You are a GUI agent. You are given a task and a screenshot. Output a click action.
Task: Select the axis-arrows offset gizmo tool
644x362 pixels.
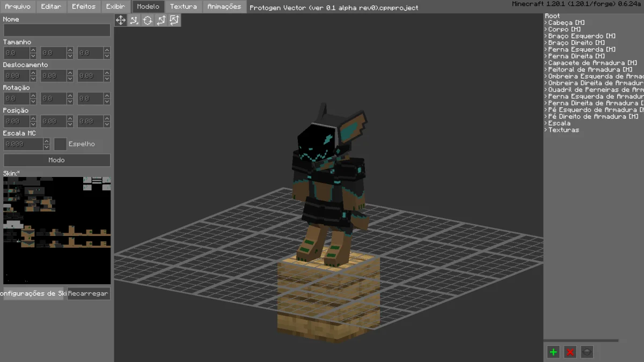(134, 20)
